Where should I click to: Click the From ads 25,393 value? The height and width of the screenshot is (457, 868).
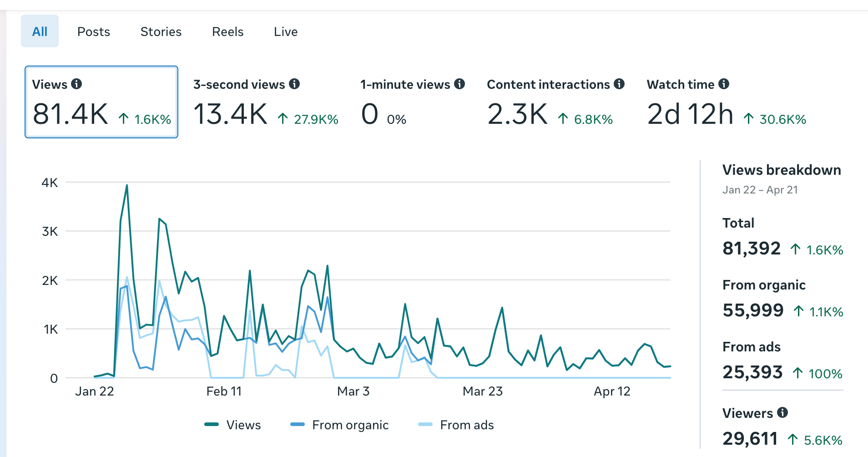[752, 372]
